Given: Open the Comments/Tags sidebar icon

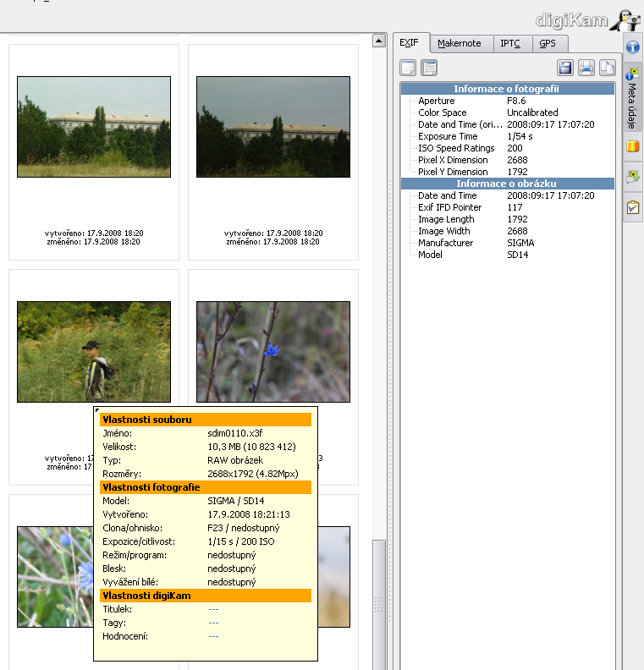Looking at the screenshot, I should (x=633, y=177).
